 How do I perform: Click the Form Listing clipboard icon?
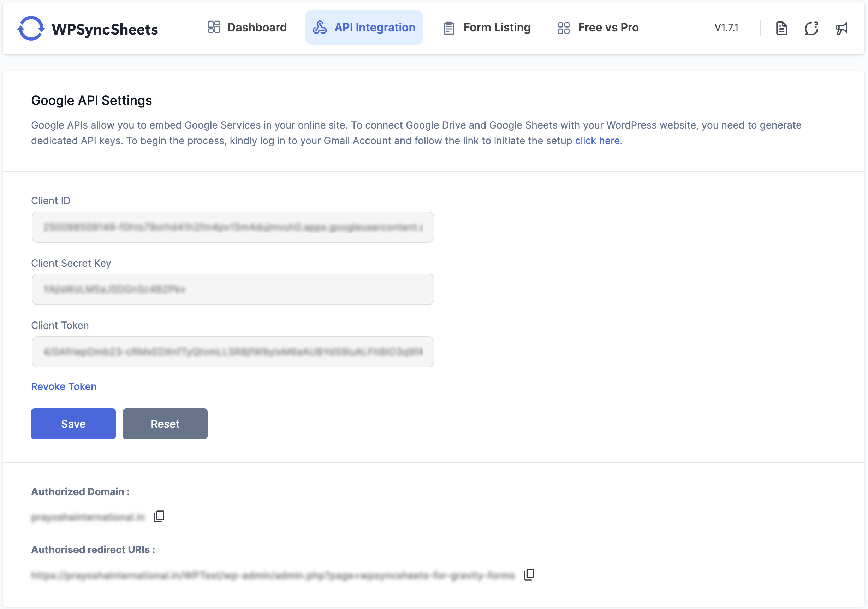point(448,28)
